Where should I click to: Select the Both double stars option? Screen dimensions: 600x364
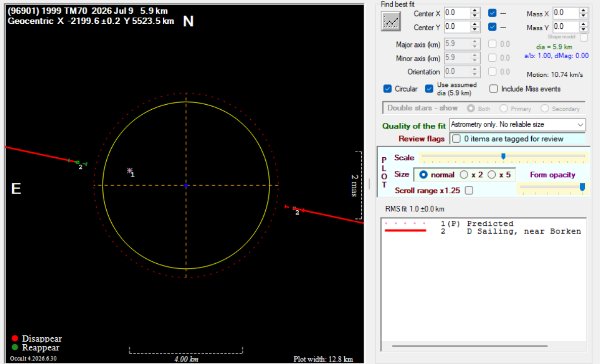click(x=471, y=109)
